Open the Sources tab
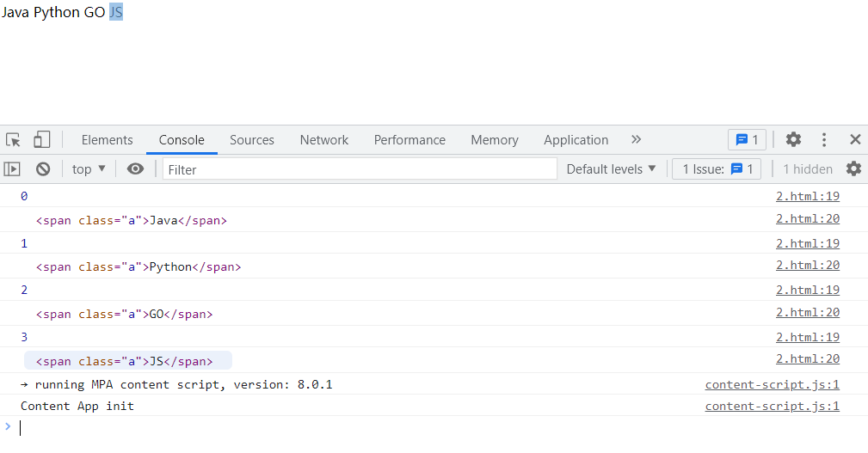Image resolution: width=868 pixels, height=453 pixels. tap(251, 140)
